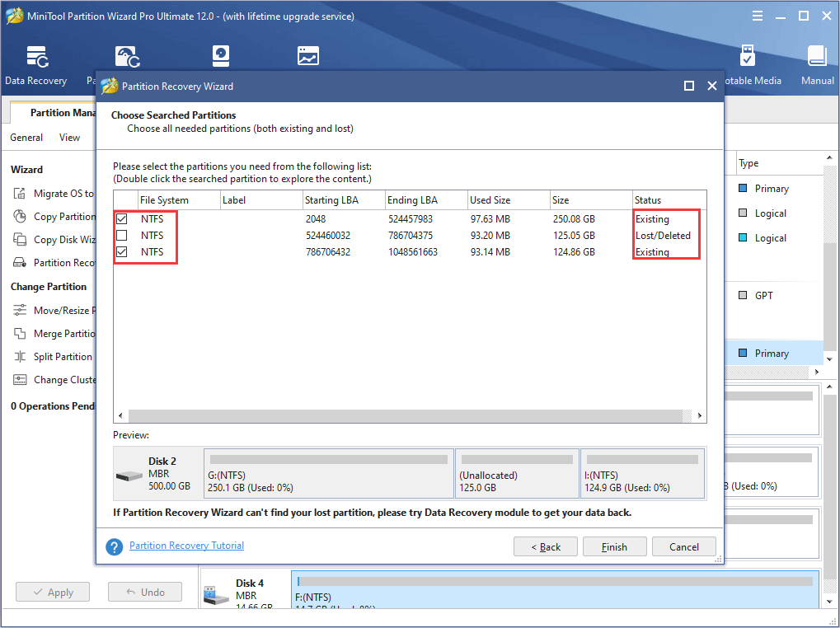Open the main window hamburger menu

[758, 16]
